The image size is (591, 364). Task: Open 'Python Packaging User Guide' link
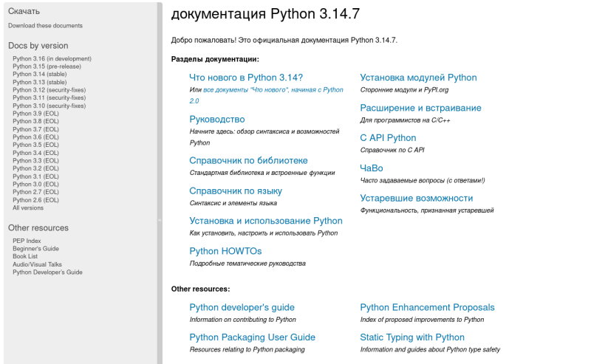[x=253, y=337]
